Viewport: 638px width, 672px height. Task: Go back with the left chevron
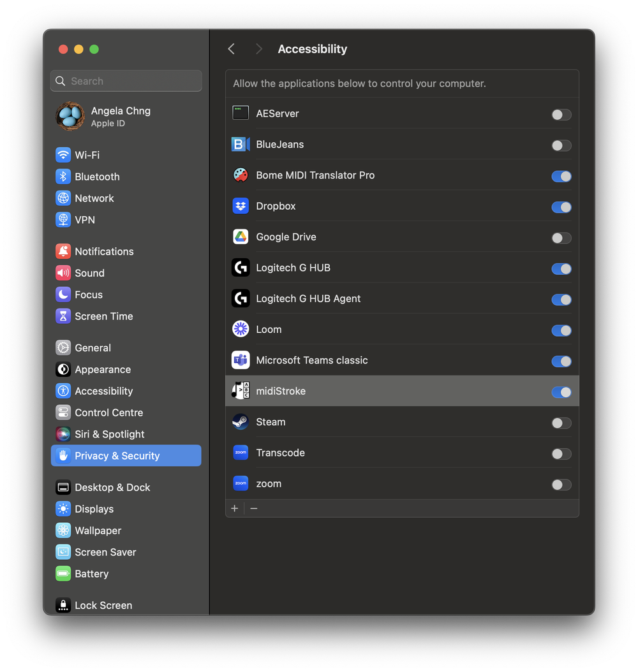(232, 49)
